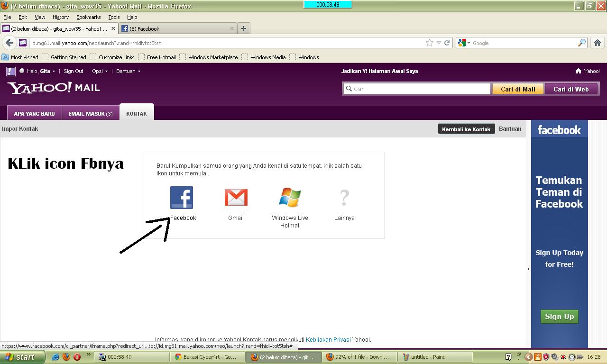Open the File menu
Viewport: 607px width, 364px height.
[7, 17]
